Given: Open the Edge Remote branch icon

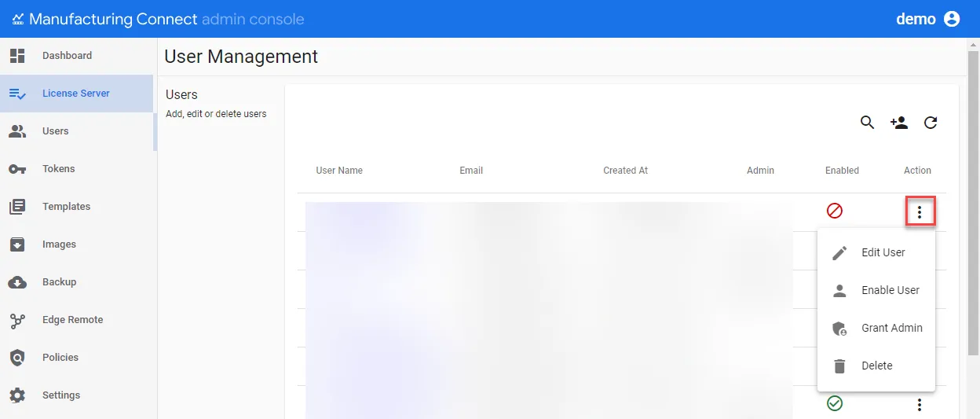Looking at the screenshot, I should point(17,320).
